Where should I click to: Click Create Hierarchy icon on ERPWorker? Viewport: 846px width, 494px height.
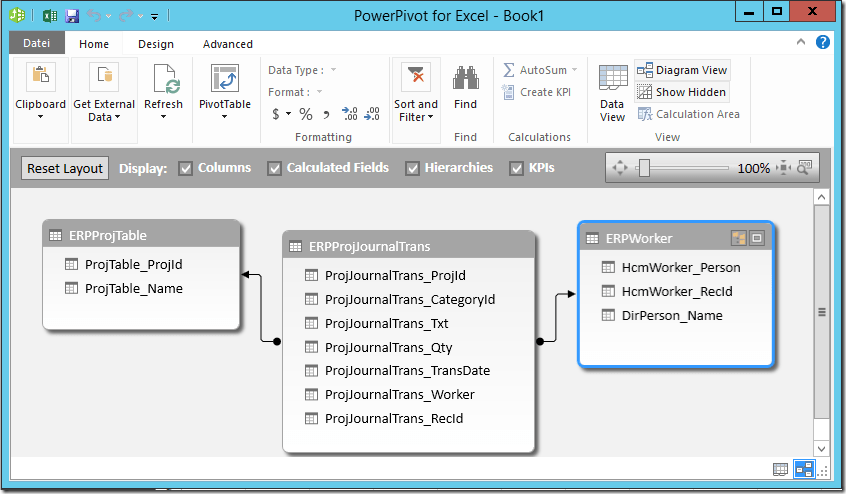click(x=738, y=238)
